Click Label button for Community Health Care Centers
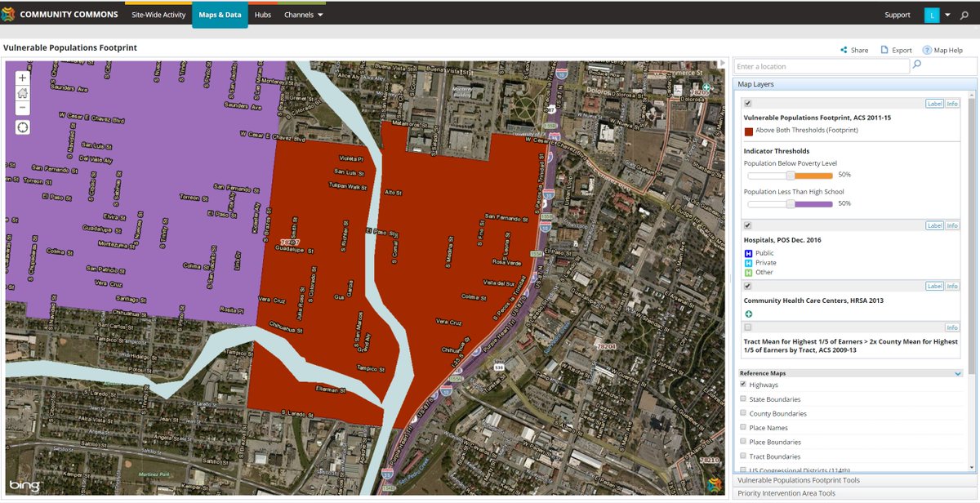The image size is (980, 503). coord(934,286)
